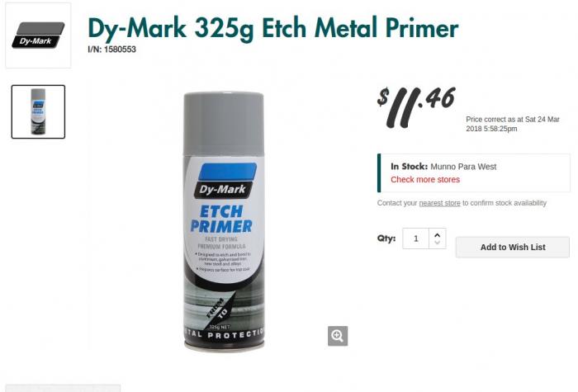Click the Dy-Mark 325g Etch Metal Primer title
This screenshot has width=578, height=392.
click(x=272, y=28)
